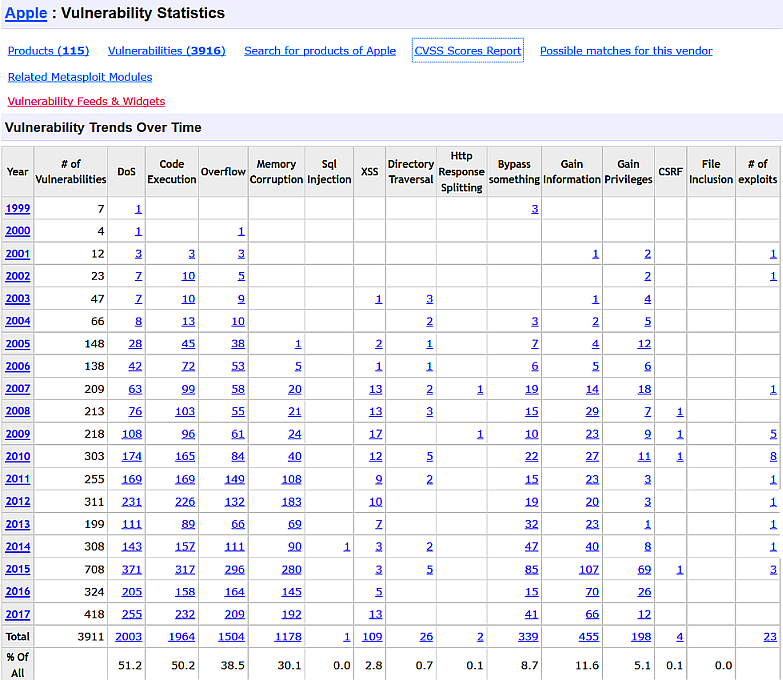
Task: Click Total Memory Corruption count 1178
Action: pyautogui.click(x=289, y=637)
